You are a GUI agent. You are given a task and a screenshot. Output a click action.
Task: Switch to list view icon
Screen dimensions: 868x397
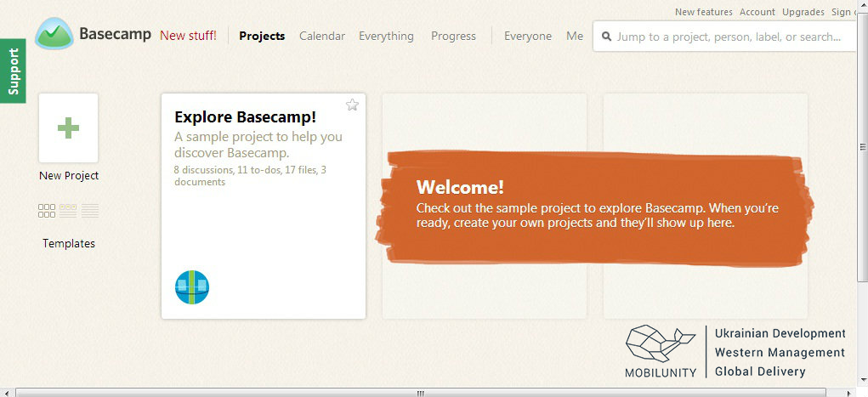click(x=89, y=211)
